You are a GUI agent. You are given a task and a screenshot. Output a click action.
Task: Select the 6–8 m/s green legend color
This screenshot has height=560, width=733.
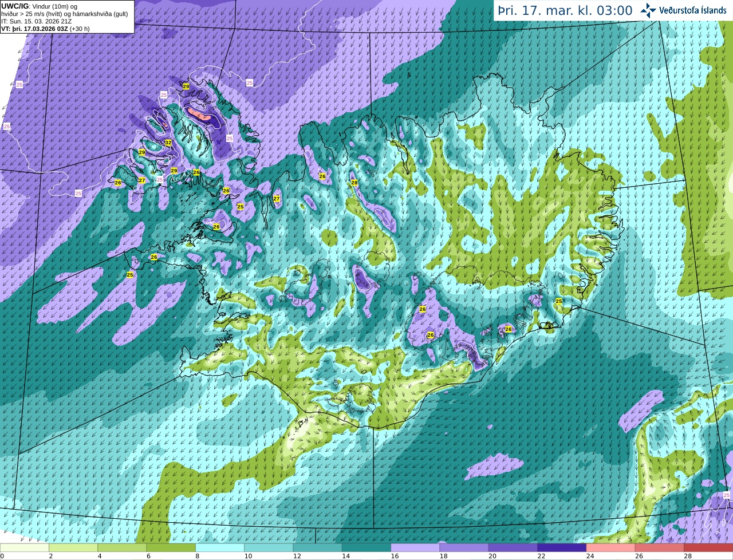[171, 547]
